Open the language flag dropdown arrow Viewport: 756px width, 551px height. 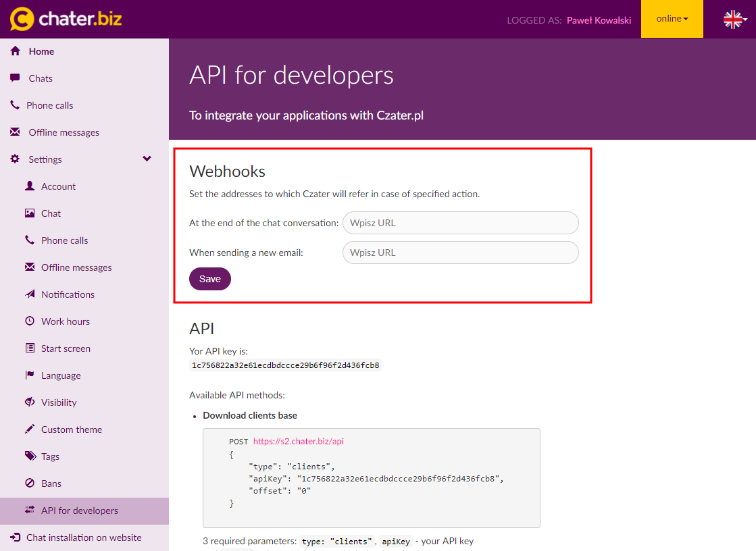[x=745, y=20]
